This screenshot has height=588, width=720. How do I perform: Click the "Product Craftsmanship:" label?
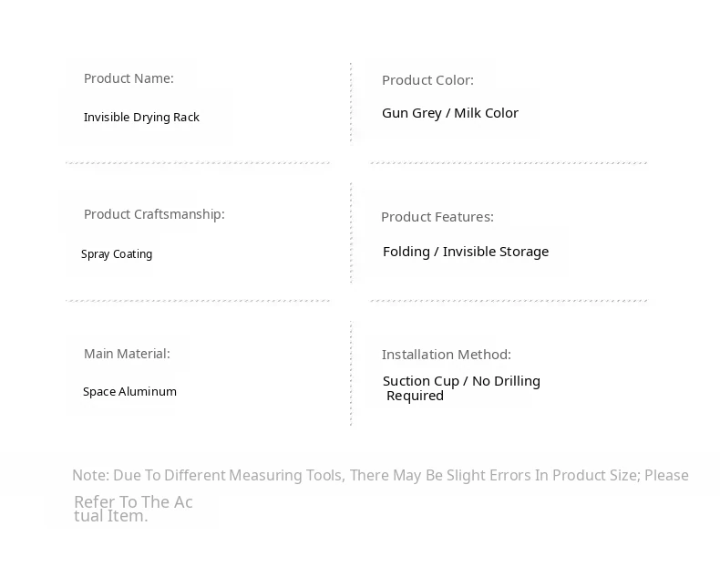(154, 214)
